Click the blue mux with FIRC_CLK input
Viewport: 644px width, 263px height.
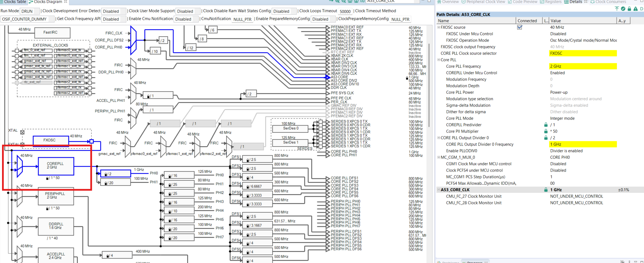[133, 40]
